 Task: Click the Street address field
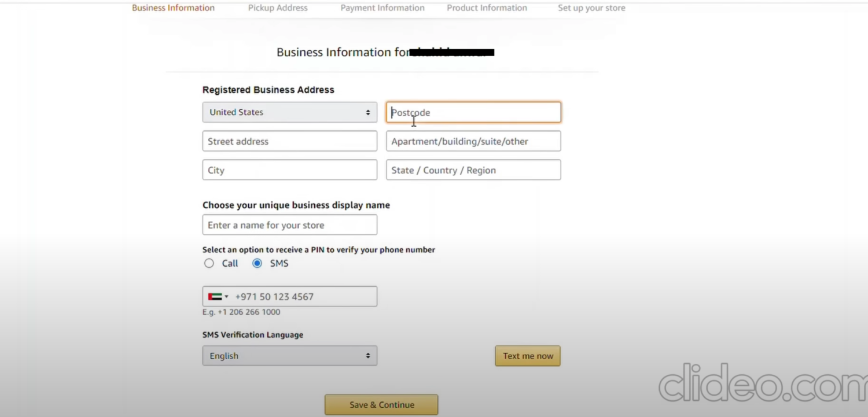point(289,141)
